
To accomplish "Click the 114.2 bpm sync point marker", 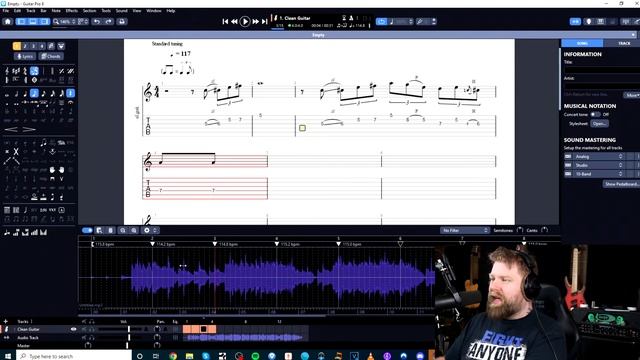I will tap(153, 244).
